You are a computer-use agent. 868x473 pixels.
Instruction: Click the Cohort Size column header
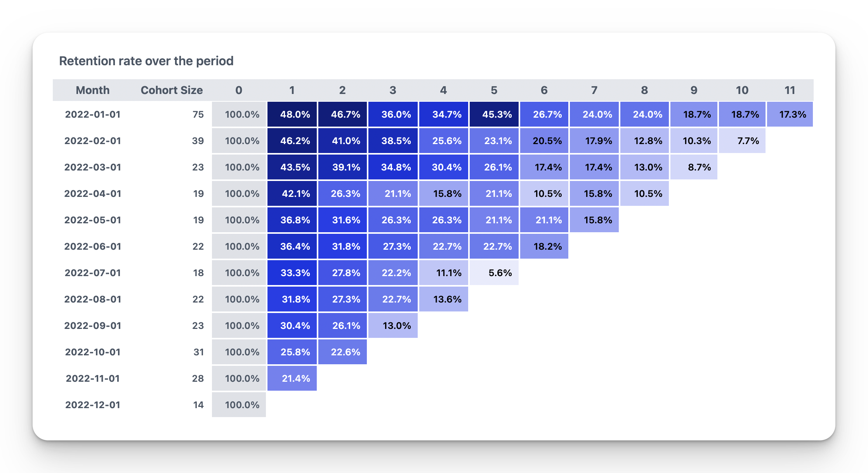(x=172, y=90)
